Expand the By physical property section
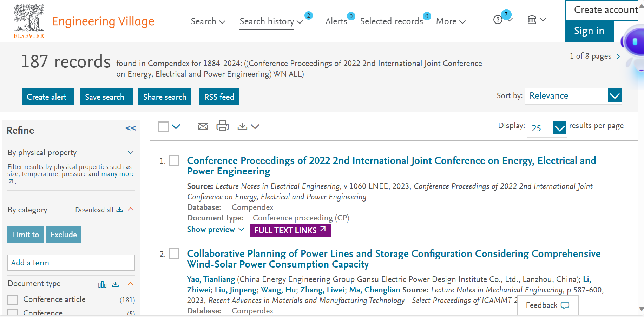This screenshot has height=317, width=644. (131, 153)
